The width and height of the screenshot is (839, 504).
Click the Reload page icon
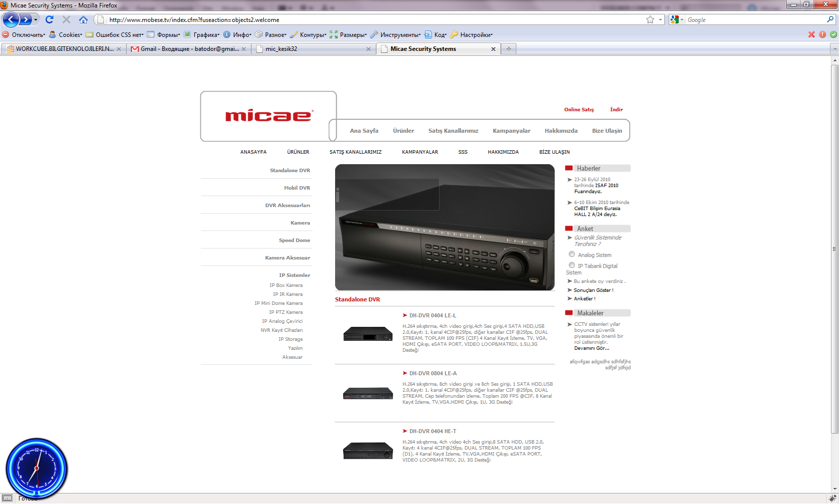(x=49, y=19)
